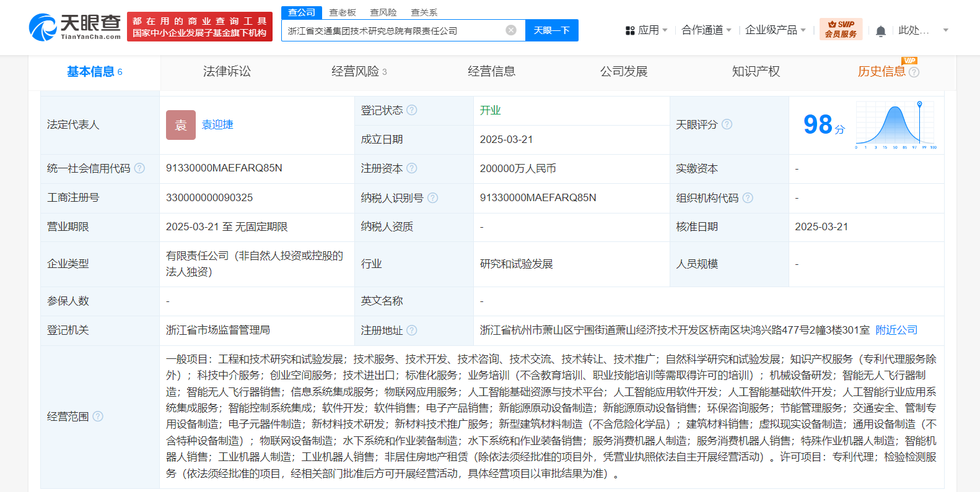
Task: Click help icon beside 组织机构代码
Action: click(x=748, y=198)
